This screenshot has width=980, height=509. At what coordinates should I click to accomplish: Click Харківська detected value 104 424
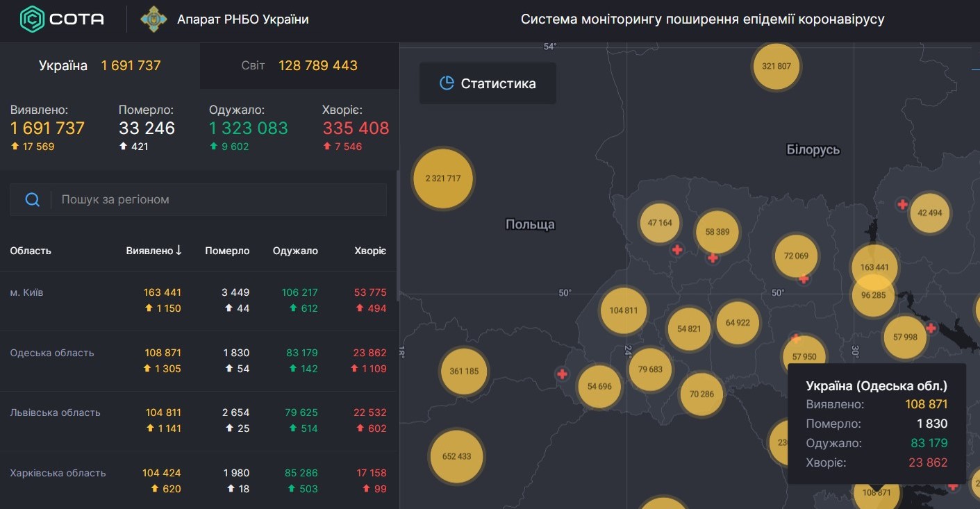coord(162,473)
